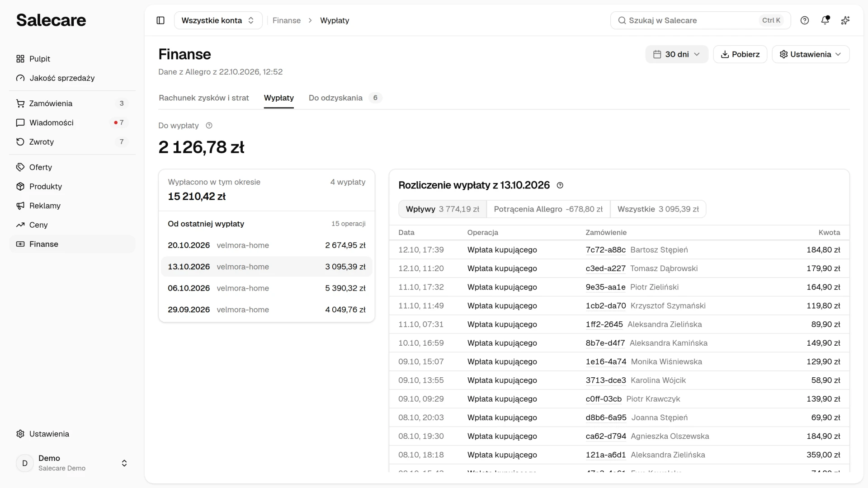Click info icon next to Do wypłaty
The image size is (868, 488).
[x=209, y=126]
